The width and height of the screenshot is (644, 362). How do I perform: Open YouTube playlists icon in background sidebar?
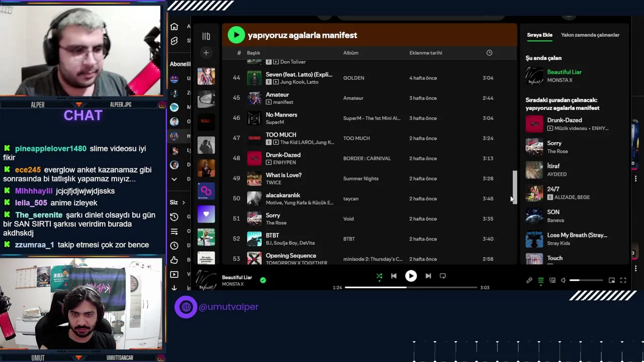click(x=174, y=231)
